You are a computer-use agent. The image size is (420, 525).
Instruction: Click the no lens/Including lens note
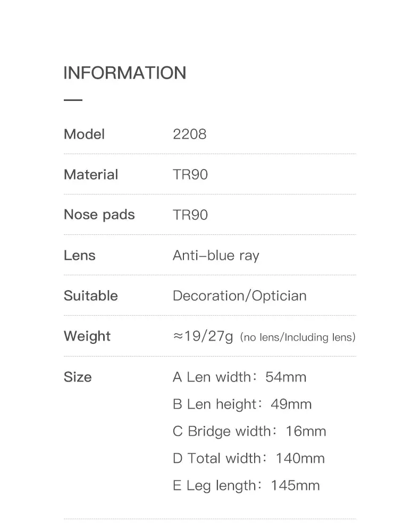click(x=298, y=337)
